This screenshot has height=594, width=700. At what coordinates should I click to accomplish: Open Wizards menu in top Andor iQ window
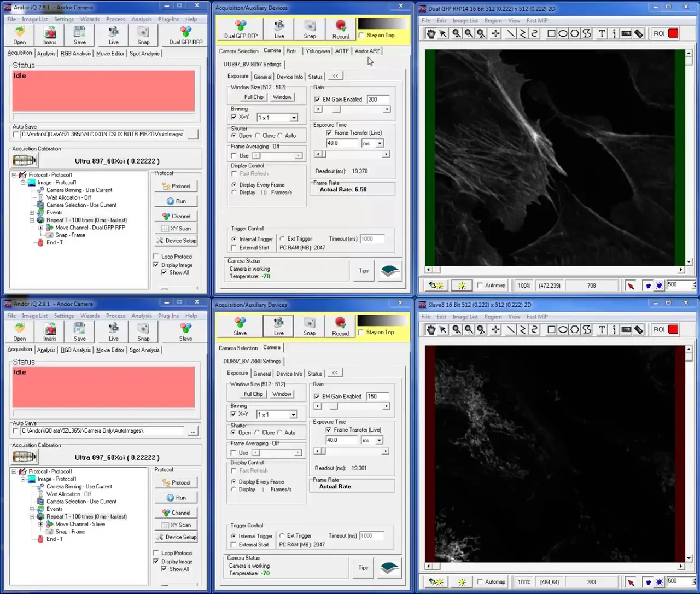pos(90,19)
